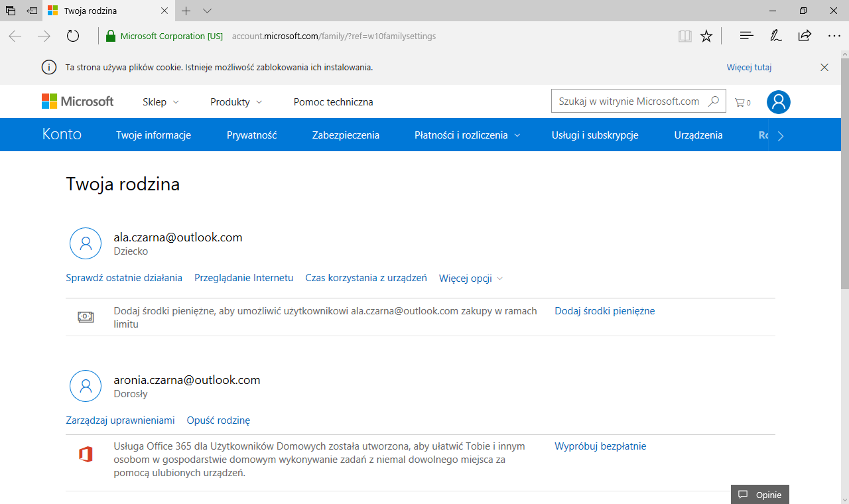
Task: Click the Opinie feedback button
Action: [760, 495]
